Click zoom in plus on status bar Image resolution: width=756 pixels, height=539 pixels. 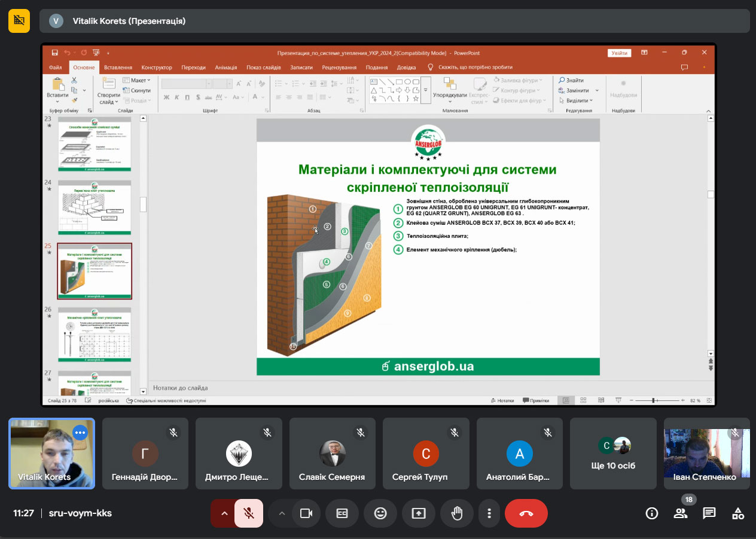tap(683, 400)
